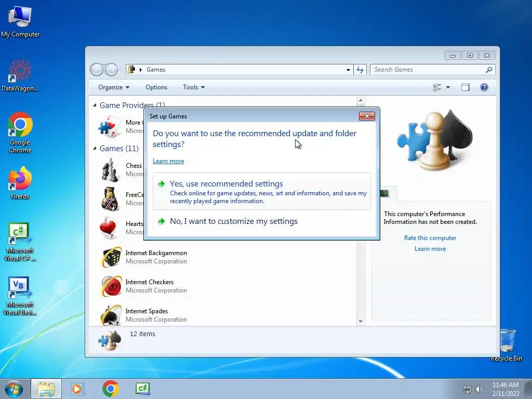Choose No, I want to customize my settings

(262, 221)
